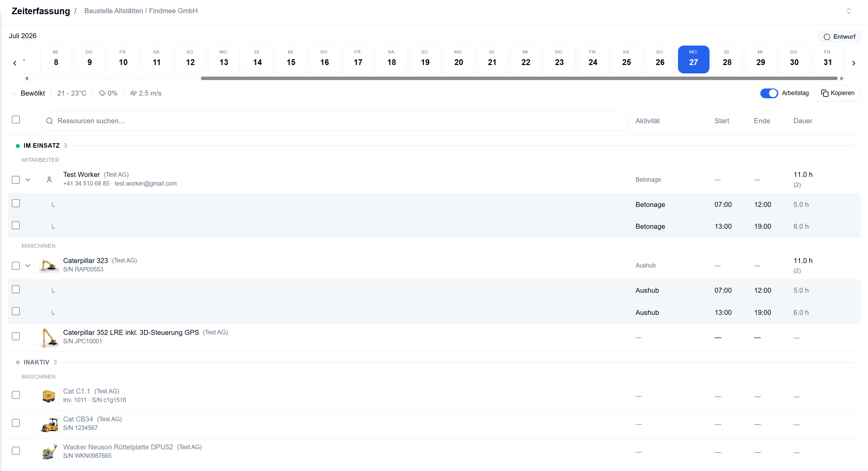Click the sub-entry arrow of Betonage 13:00
The image size is (868, 471).
[x=53, y=227]
